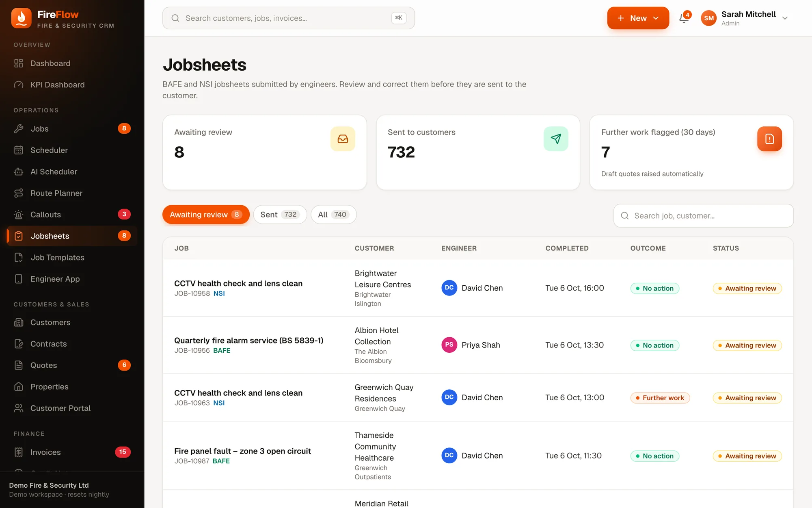Open the Scheduler calendar item
Screen dimensions: 812x508
pyautogui.click(x=72, y=150)
